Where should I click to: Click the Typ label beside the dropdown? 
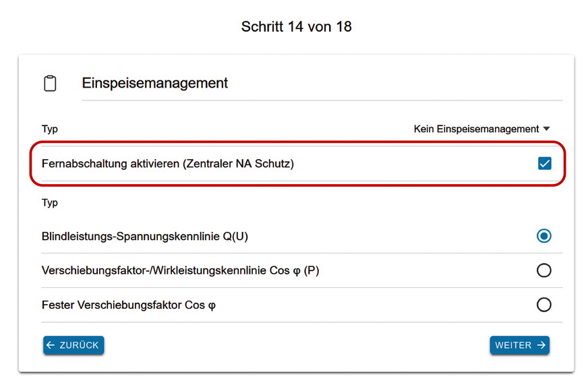pos(50,129)
